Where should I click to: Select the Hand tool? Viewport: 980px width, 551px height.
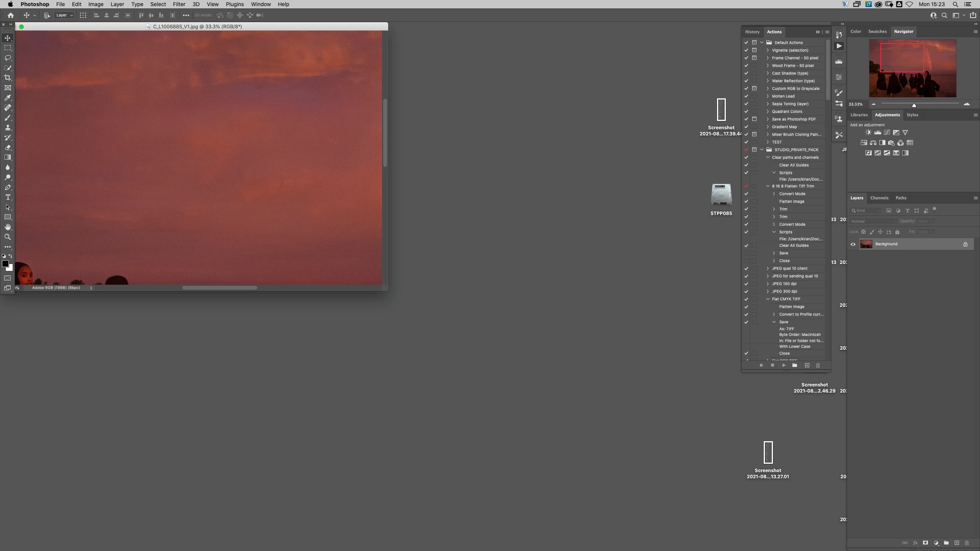point(8,227)
